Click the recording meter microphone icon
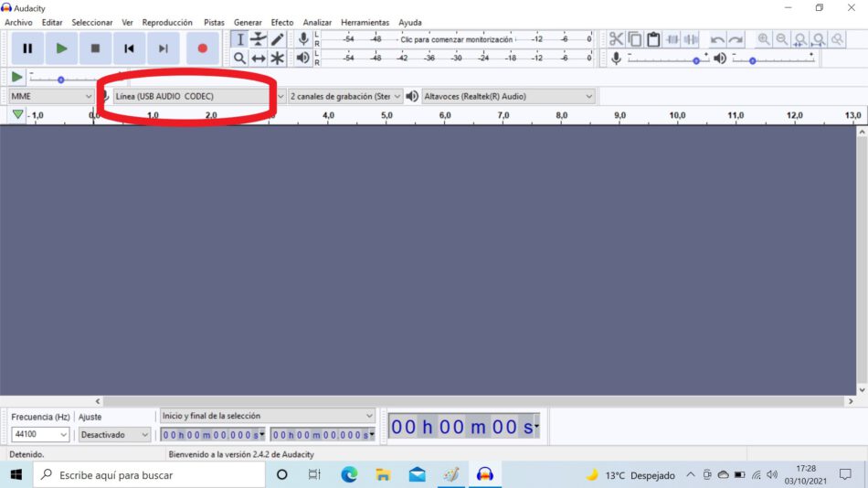The image size is (868, 488). coord(302,39)
